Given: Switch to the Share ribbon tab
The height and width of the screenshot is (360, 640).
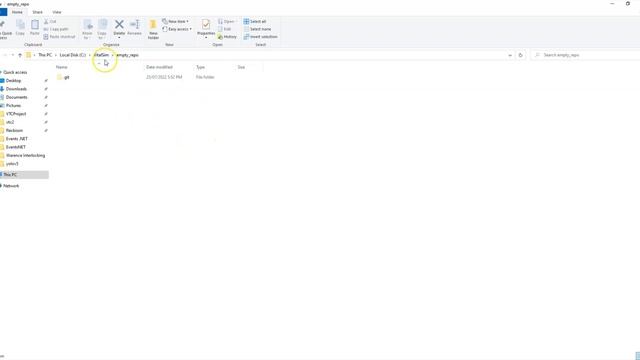Looking at the screenshot, I should (x=38, y=12).
